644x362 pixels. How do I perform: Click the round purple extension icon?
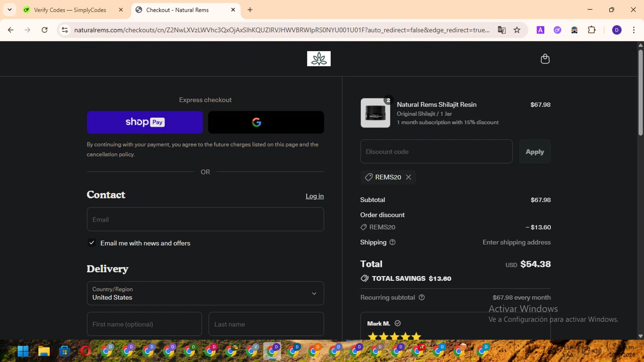[557, 30]
